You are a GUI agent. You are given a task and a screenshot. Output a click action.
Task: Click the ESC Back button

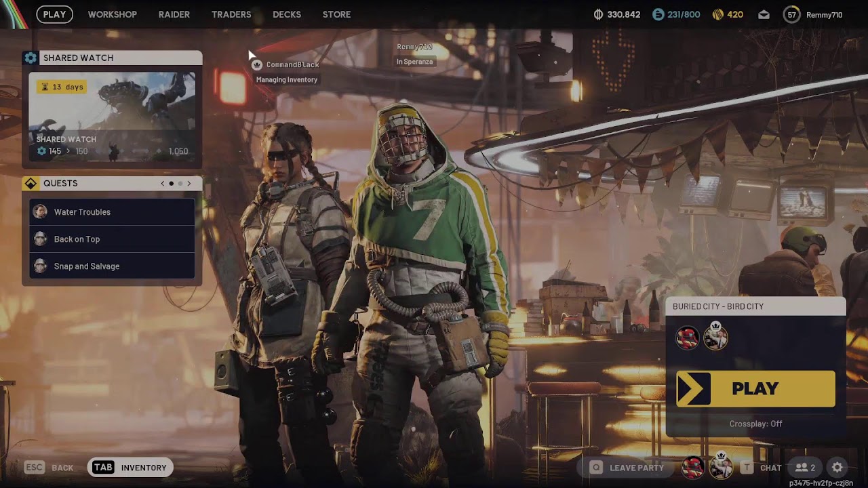50,468
